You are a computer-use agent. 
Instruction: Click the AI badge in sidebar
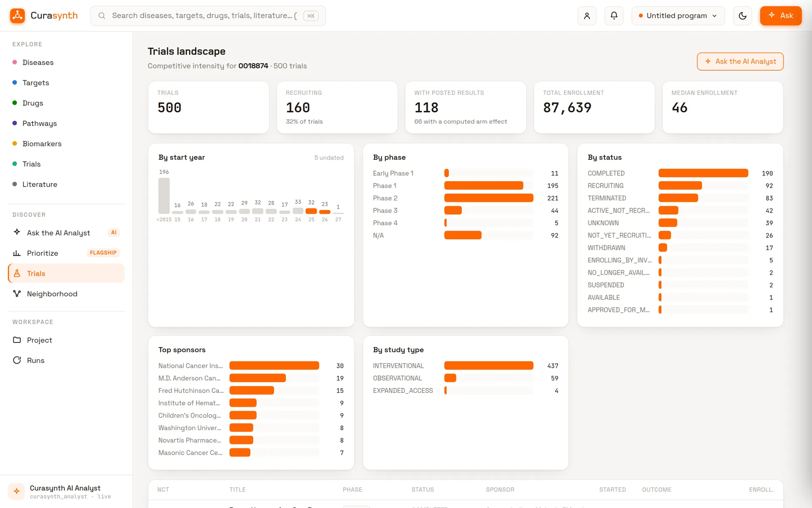pyautogui.click(x=114, y=232)
